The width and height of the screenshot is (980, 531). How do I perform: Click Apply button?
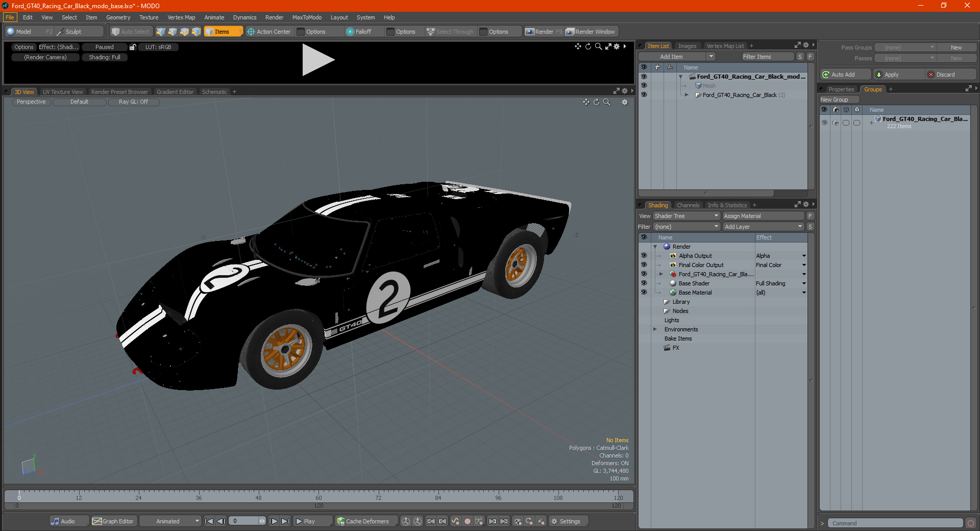(899, 75)
